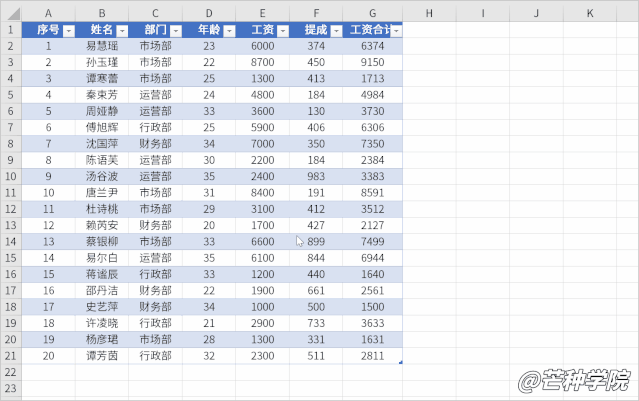Select column A header
Image resolution: width=639 pixels, height=401 pixels.
48,13
